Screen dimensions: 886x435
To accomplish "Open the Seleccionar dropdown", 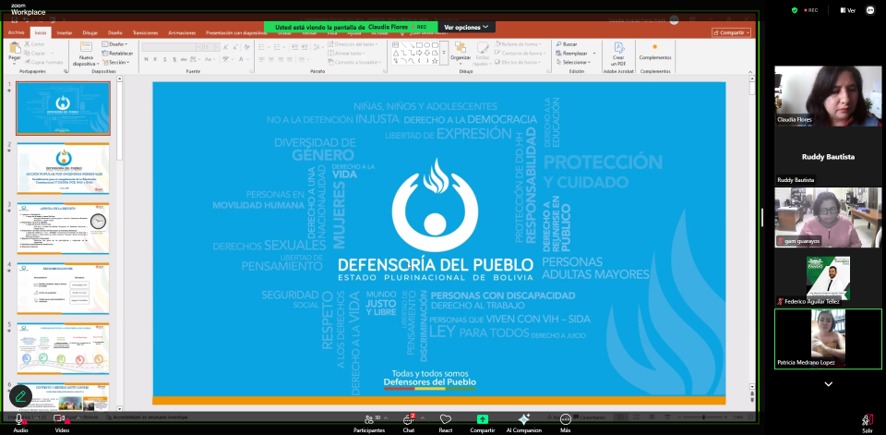I will pos(573,62).
